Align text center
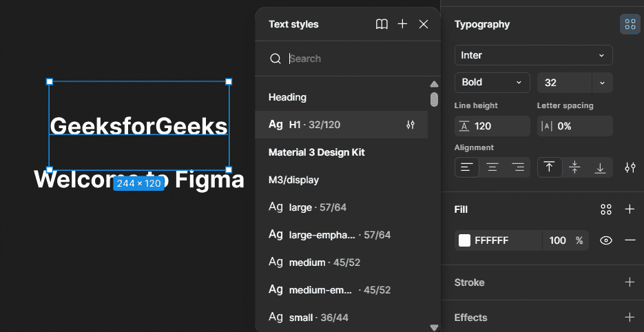This screenshot has height=332, width=644. point(492,167)
